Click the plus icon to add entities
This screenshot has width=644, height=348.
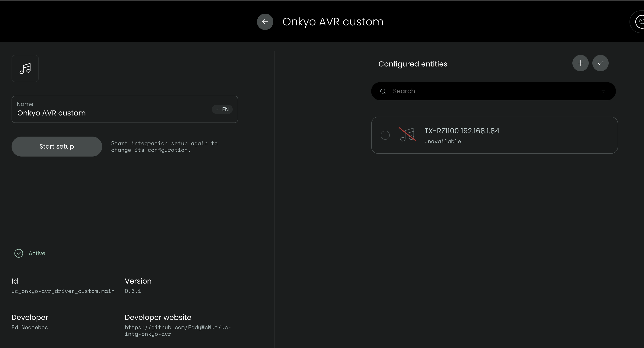tap(580, 63)
